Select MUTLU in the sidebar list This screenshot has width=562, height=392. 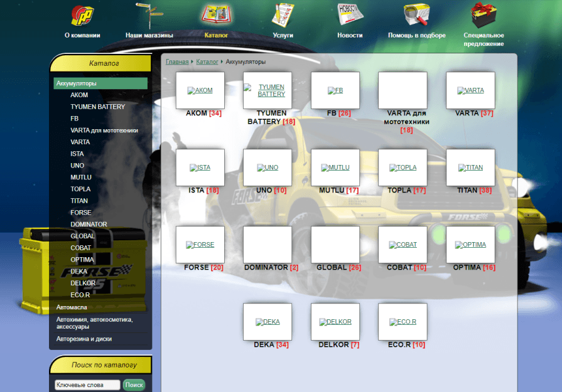tap(81, 177)
